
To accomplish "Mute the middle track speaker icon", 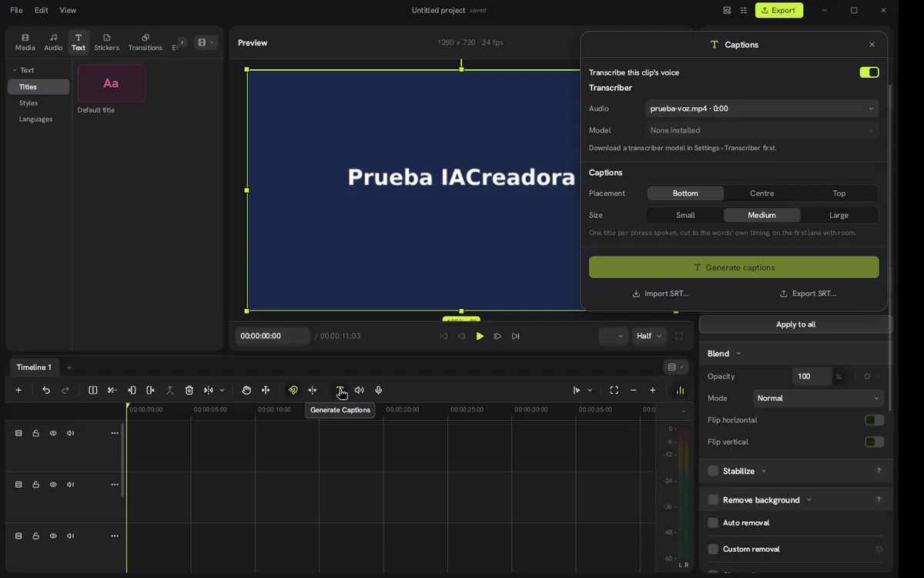I will click(71, 485).
